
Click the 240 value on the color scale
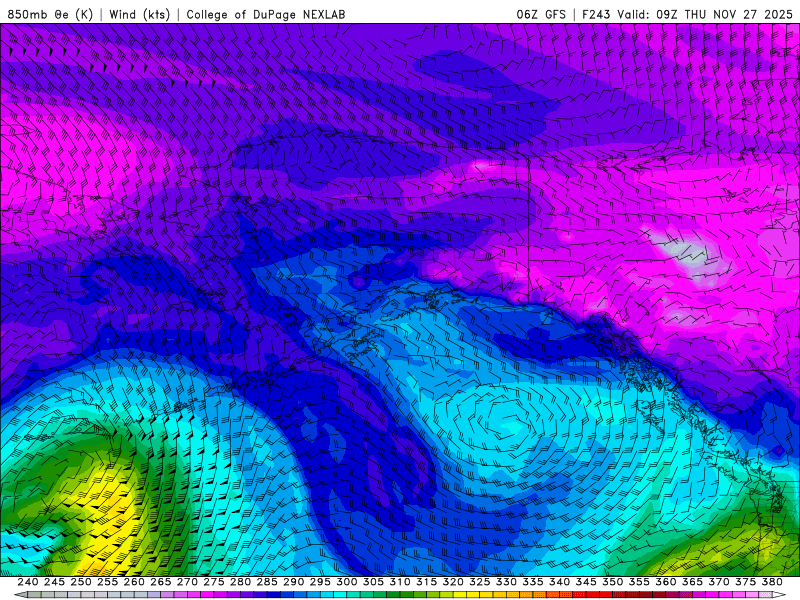coord(28,582)
